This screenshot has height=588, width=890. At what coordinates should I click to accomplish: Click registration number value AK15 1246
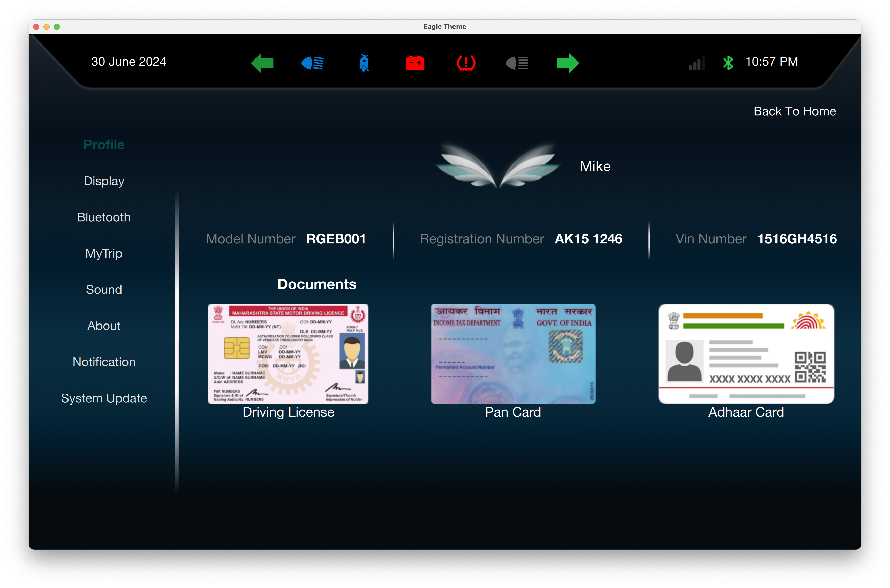[589, 239]
